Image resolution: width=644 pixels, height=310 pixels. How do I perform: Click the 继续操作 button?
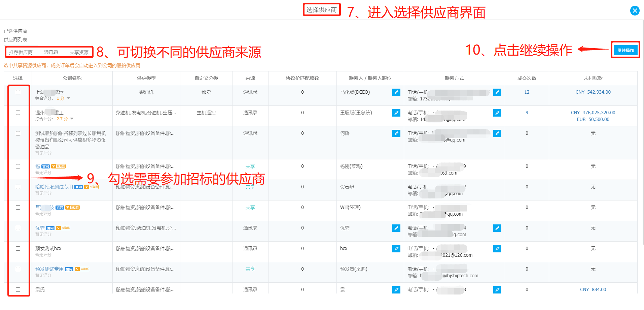(625, 51)
